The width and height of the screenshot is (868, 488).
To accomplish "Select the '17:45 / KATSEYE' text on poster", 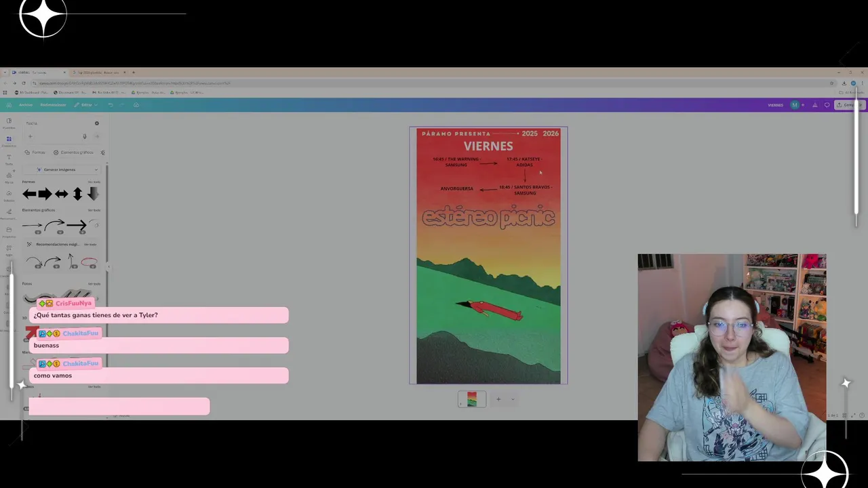I will point(524,162).
